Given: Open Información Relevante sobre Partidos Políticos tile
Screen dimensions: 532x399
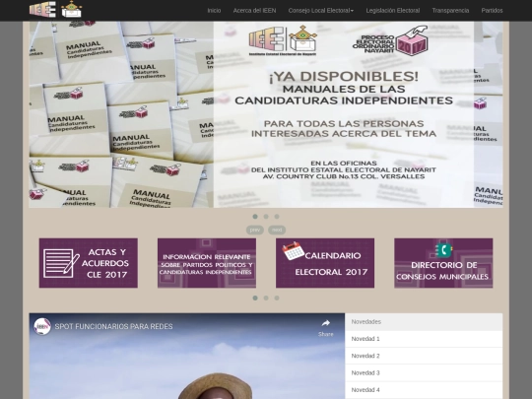Looking at the screenshot, I should click(207, 263).
